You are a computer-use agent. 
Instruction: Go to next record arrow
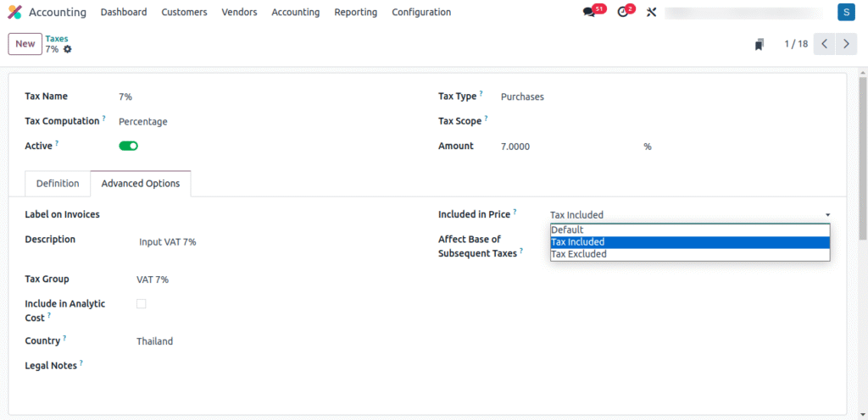click(x=845, y=44)
